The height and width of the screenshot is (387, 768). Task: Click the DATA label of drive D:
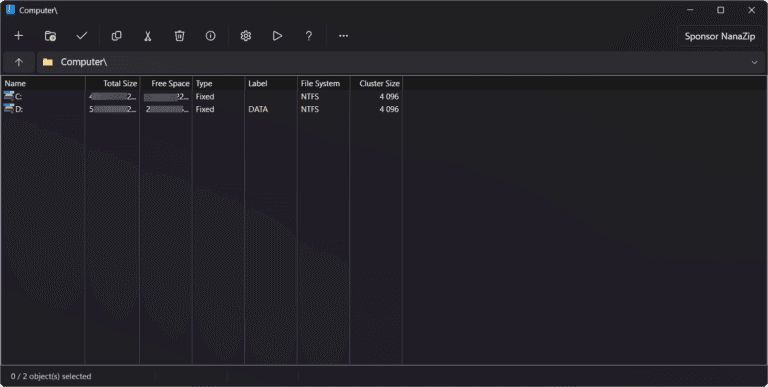click(258, 109)
